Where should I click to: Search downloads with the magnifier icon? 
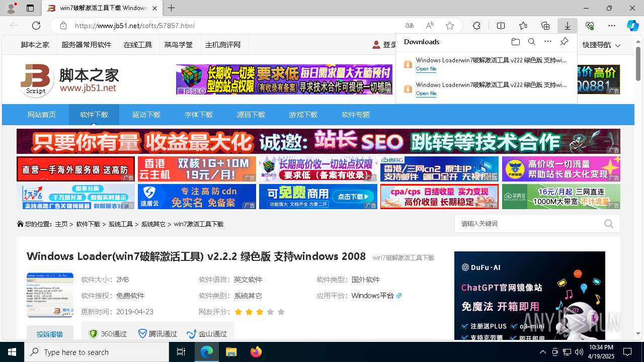531,42
